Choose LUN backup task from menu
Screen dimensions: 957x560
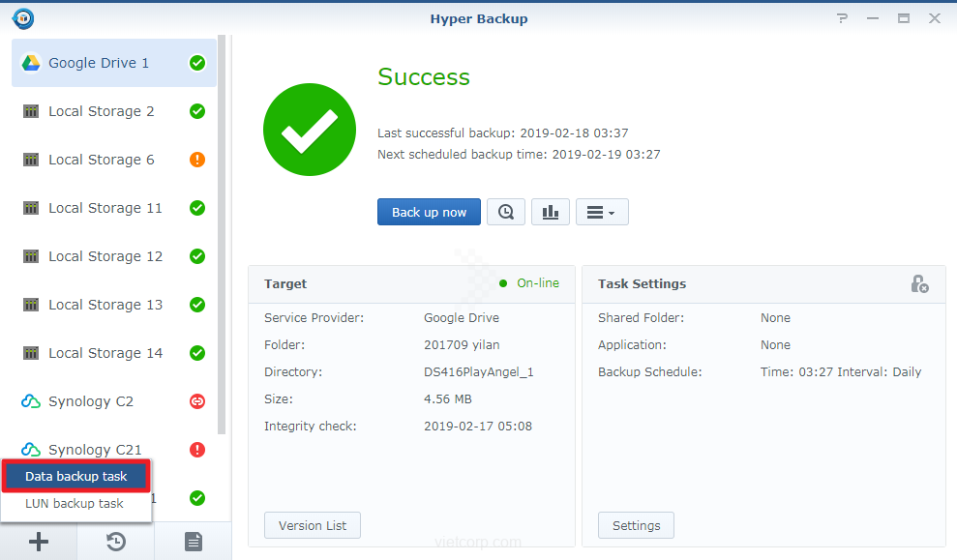pos(75,504)
